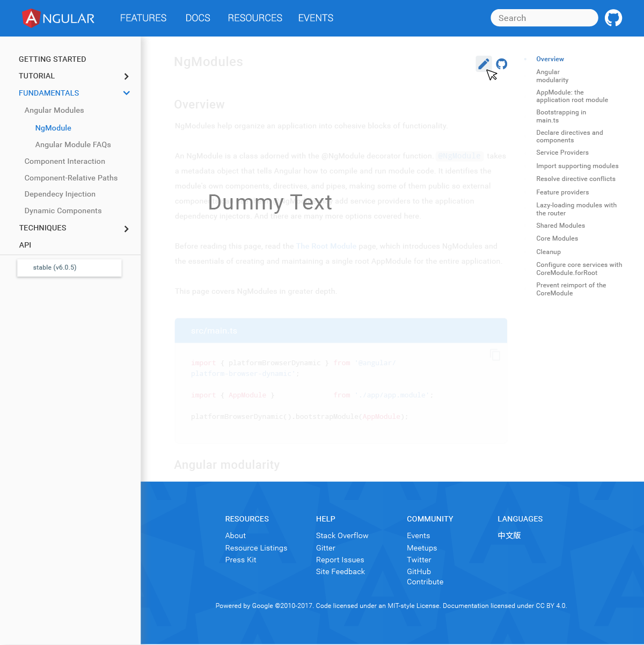Follow The Root Module link in text

tap(326, 246)
